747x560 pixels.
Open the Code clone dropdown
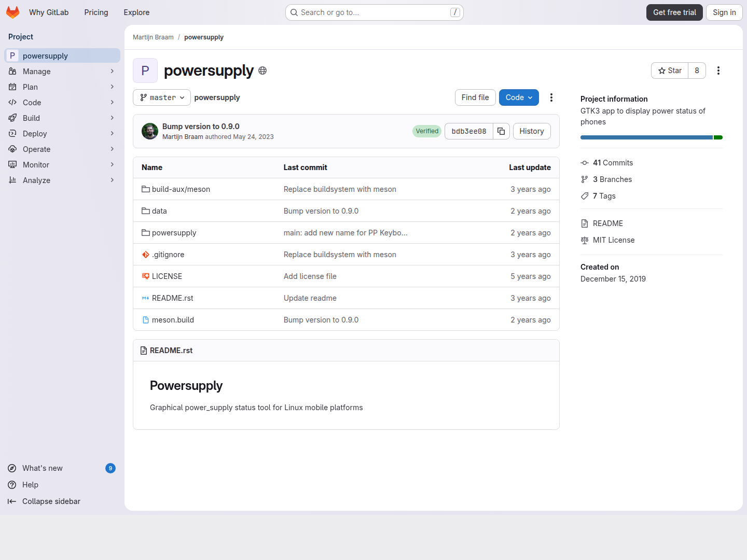pyautogui.click(x=519, y=97)
